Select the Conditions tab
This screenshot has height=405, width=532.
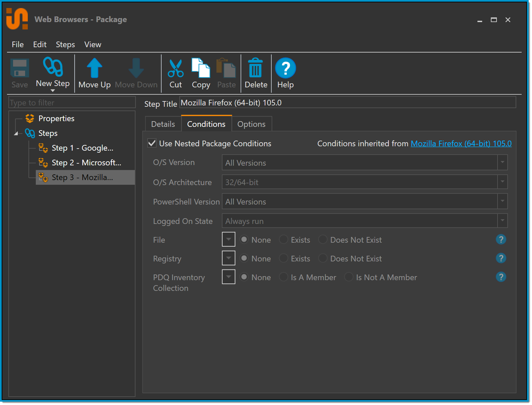click(206, 124)
